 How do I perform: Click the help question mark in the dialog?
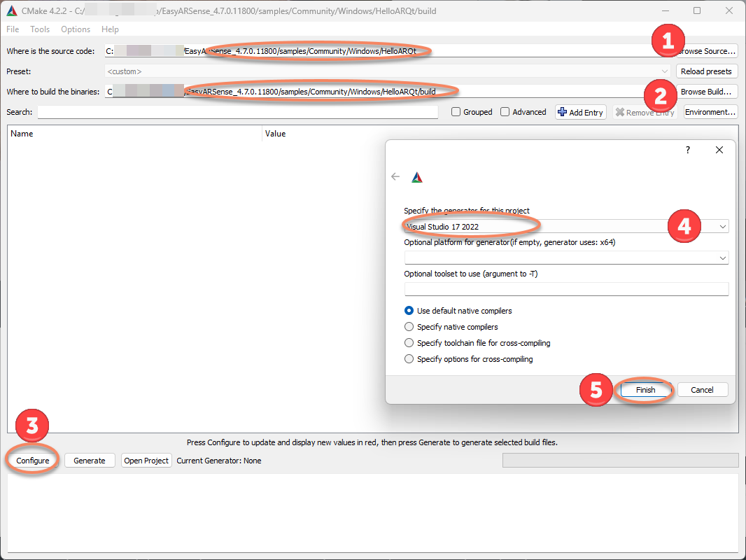tap(687, 150)
